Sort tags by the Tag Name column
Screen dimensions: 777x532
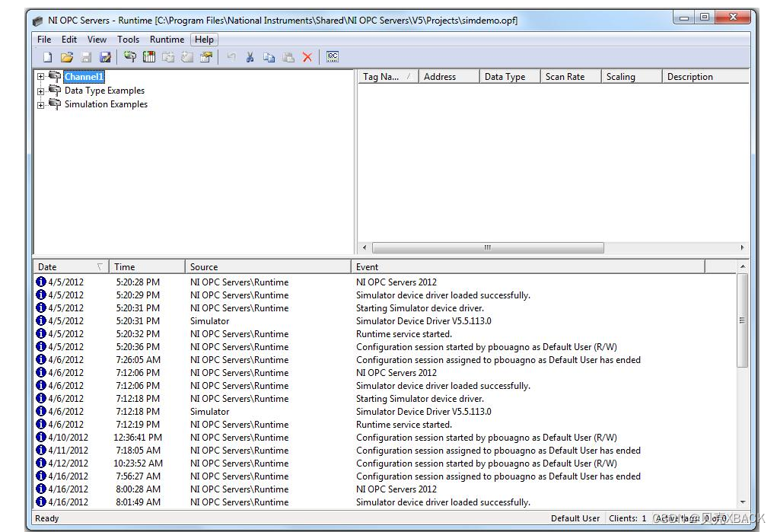pyautogui.click(x=388, y=76)
